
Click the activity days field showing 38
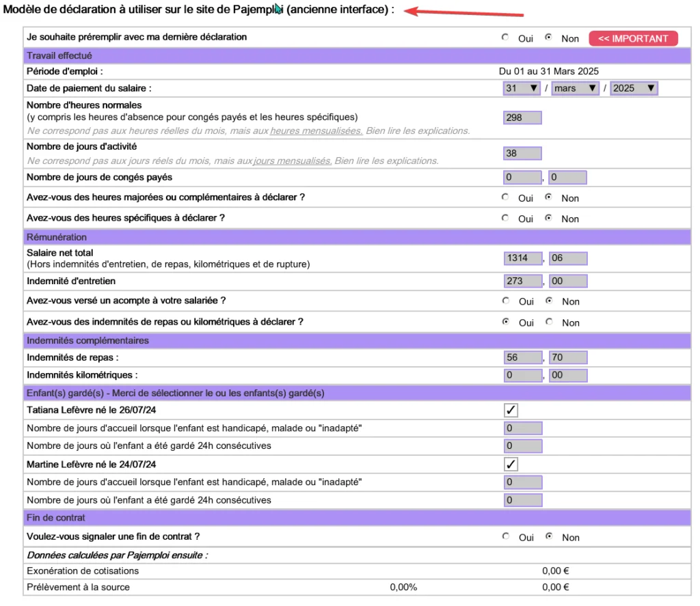coord(522,153)
